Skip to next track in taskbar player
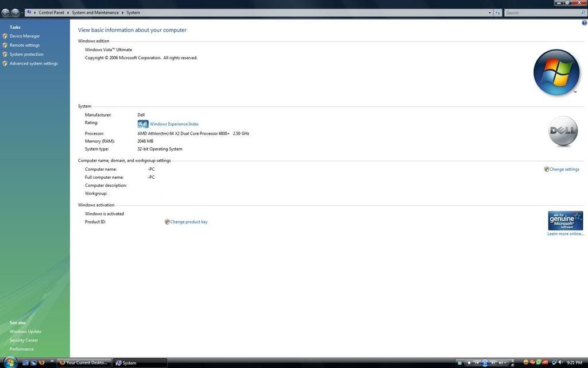588x368 pixels. point(493,363)
